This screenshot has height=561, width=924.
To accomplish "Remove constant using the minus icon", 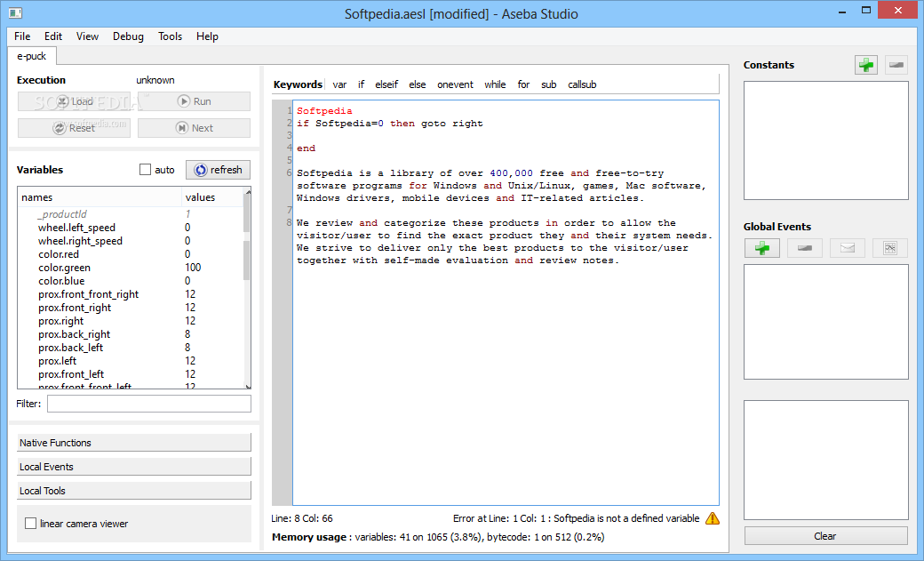I will click(x=896, y=65).
